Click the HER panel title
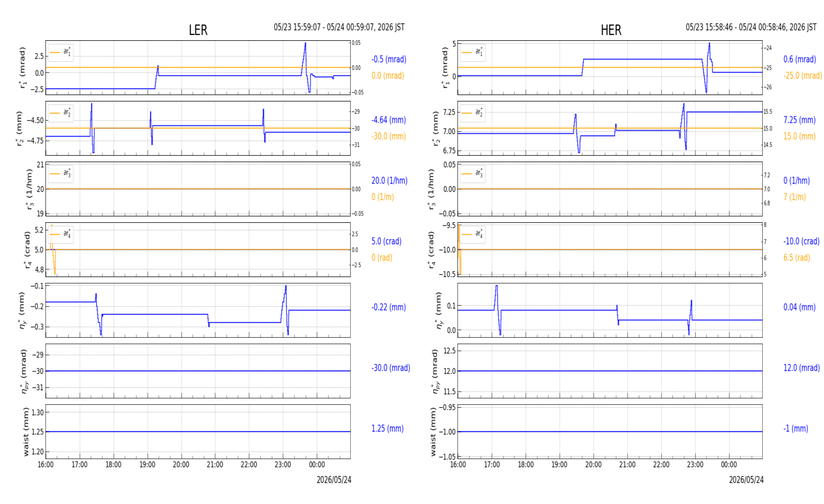 611,30
